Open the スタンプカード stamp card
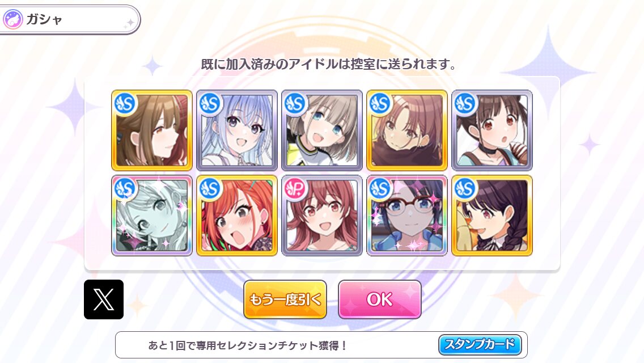The width and height of the screenshot is (644, 363). 480,344
